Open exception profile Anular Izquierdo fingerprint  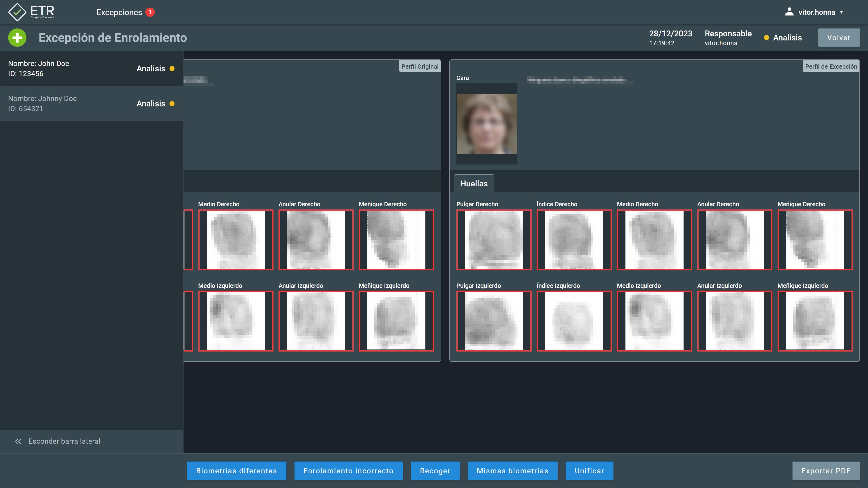pos(735,321)
